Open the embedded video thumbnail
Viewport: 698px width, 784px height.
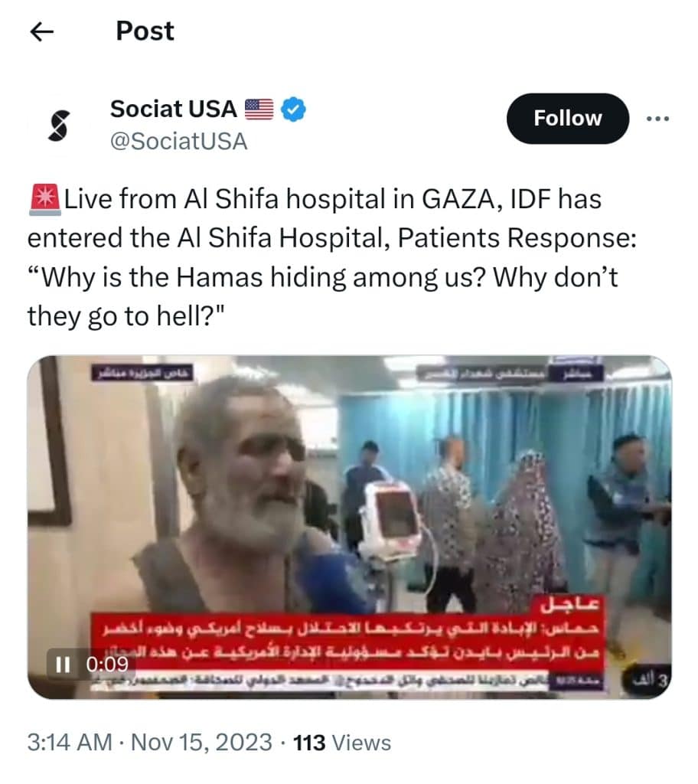click(x=349, y=527)
